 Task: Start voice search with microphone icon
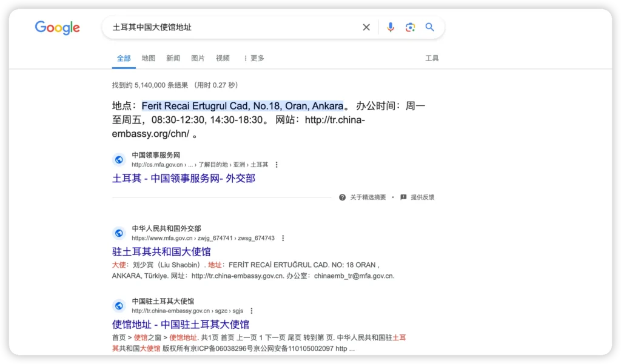[391, 27]
